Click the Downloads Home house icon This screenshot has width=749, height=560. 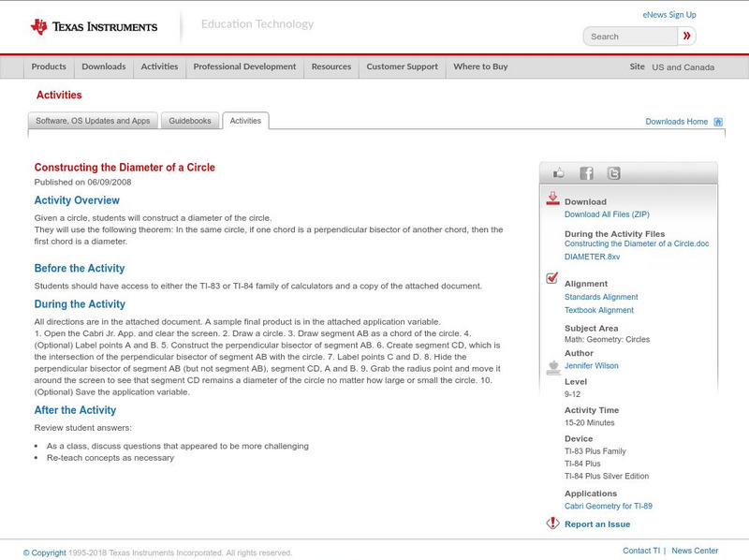tap(718, 122)
